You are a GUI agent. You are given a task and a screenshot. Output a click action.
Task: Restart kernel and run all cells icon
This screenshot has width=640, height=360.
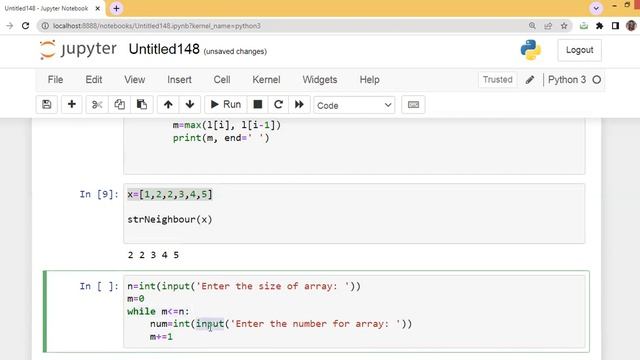pyautogui.click(x=299, y=104)
